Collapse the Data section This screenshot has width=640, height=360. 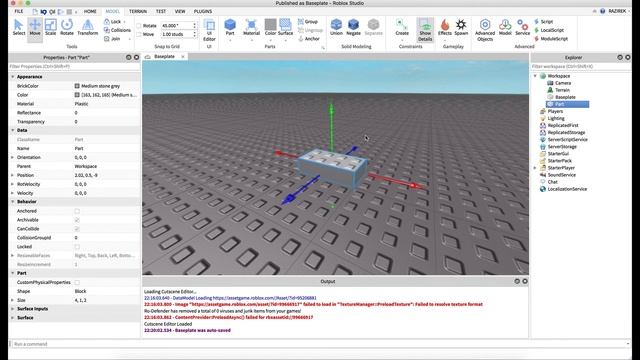point(13,130)
